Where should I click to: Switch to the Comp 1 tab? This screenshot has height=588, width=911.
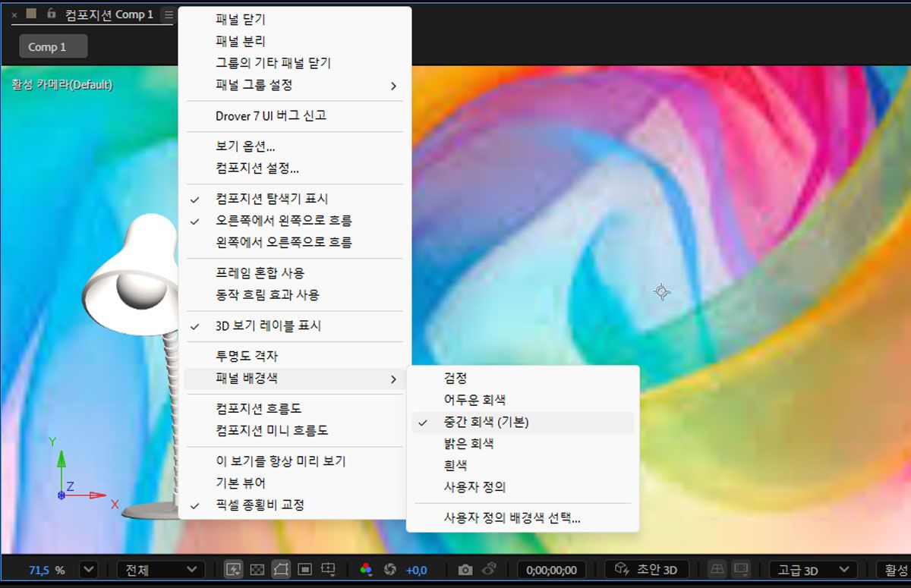coord(52,46)
